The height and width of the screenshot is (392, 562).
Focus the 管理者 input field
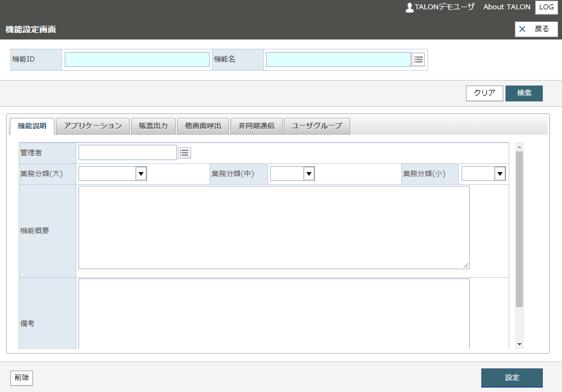[127, 152]
